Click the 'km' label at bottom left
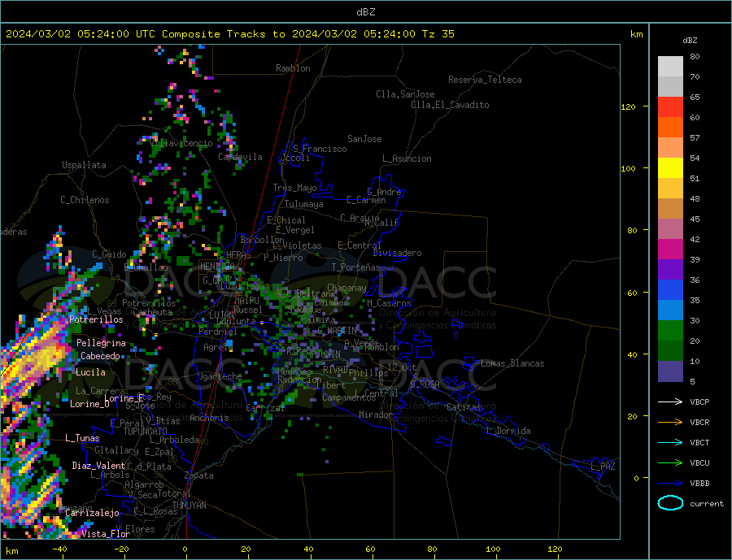This screenshot has width=732, height=560. pos(11,551)
